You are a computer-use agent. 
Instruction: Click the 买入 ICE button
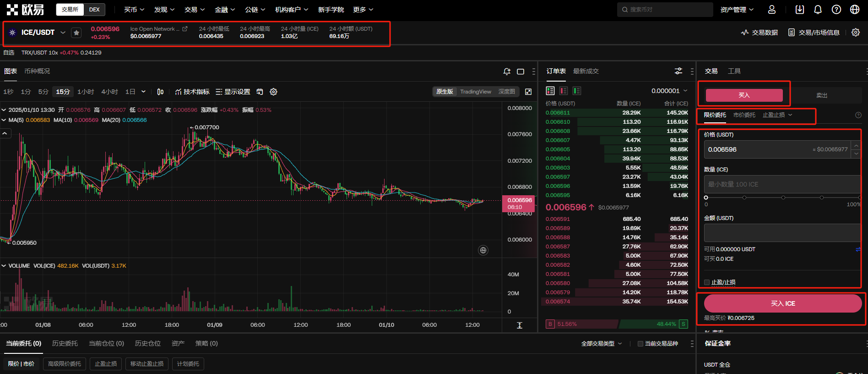[x=782, y=303]
